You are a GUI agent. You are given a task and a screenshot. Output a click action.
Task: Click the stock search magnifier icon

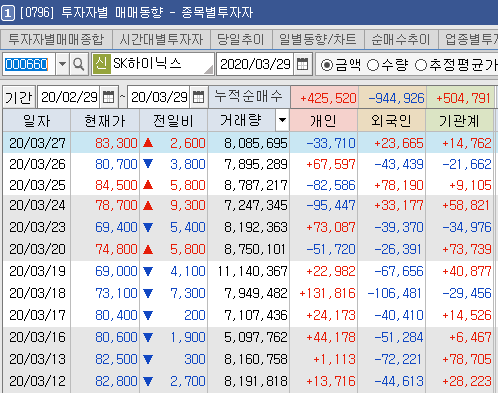point(79,64)
